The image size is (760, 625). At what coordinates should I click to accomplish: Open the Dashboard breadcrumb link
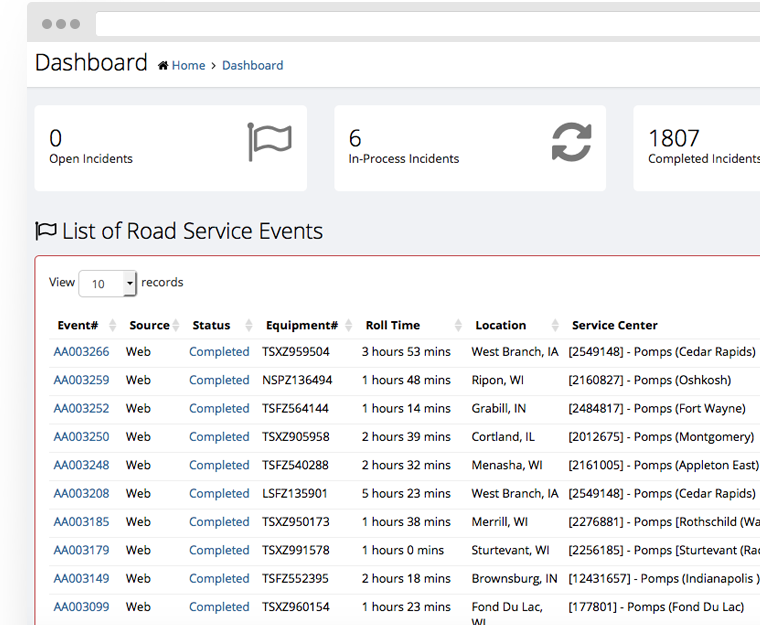253,65
